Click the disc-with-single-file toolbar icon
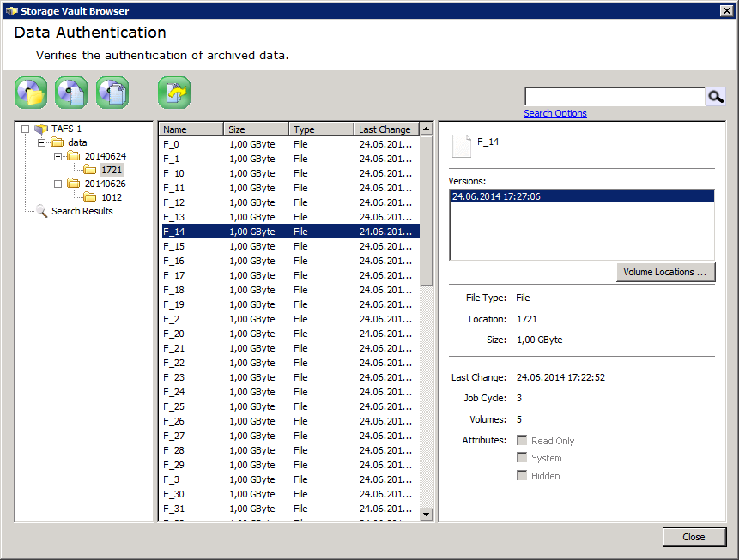The width and height of the screenshot is (739, 560). point(71,93)
